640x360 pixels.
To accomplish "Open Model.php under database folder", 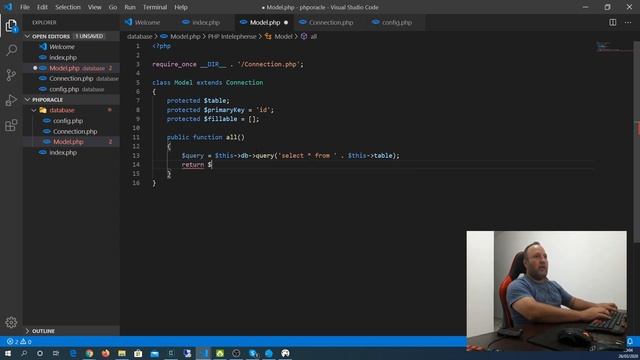I will [71, 142].
